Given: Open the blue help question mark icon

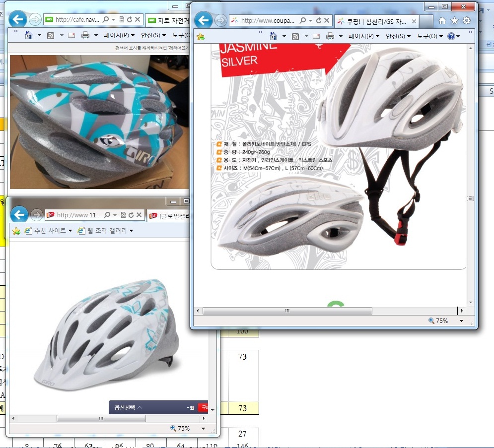Looking at the screenshot, I should [x=451, y=36].
